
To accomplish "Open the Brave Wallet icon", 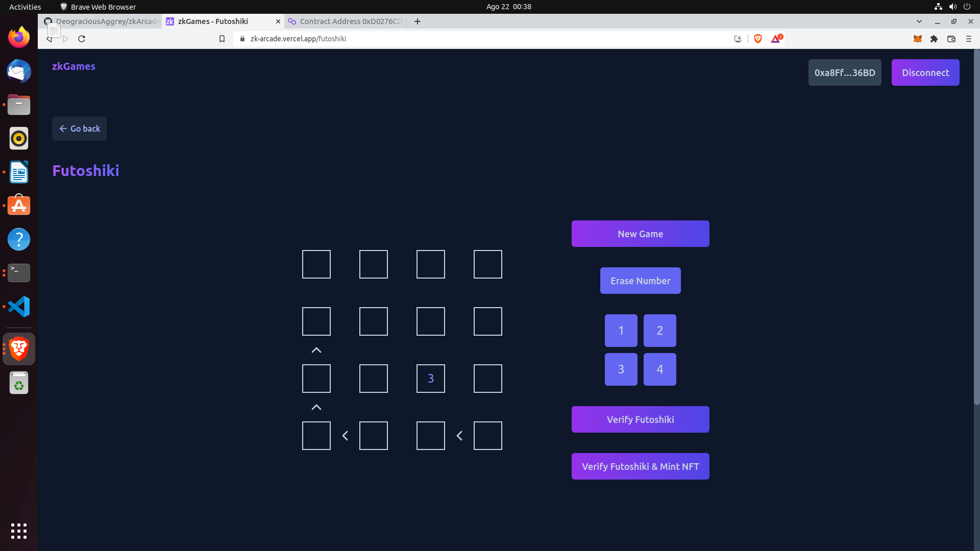I will (x=952, y=39).
